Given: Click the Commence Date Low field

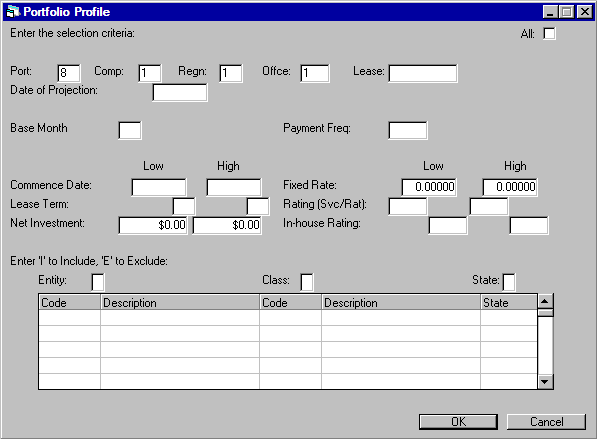Looking at the screenshot, I should pyautogui.click(x=159, y=187).
